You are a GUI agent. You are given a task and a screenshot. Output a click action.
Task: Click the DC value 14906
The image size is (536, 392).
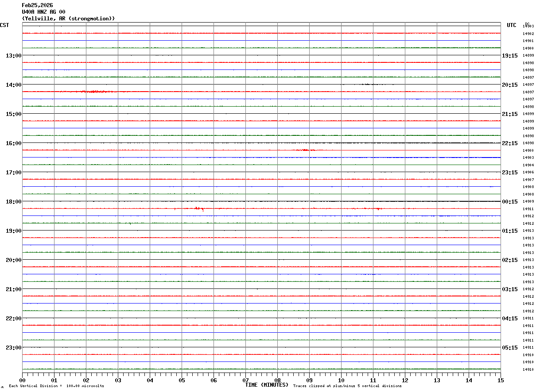coord(528,173)
